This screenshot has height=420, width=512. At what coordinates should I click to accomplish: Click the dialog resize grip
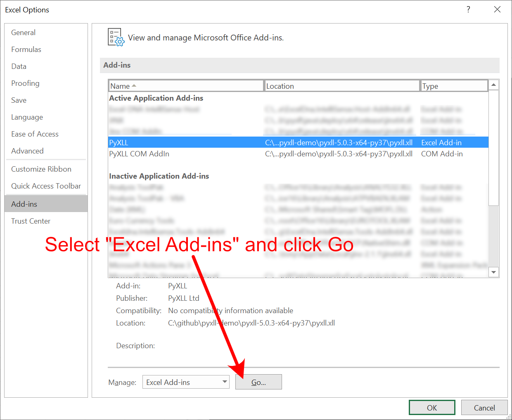(x=508, y=416)
